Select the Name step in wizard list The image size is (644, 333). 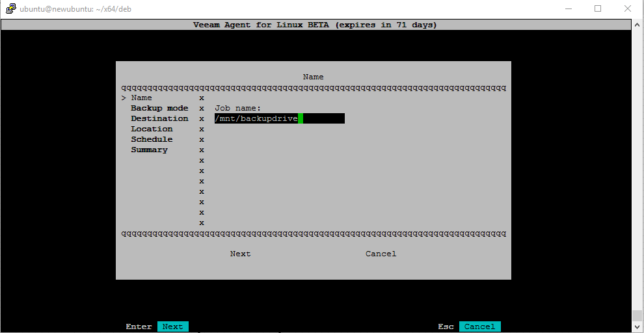(141, 98)
